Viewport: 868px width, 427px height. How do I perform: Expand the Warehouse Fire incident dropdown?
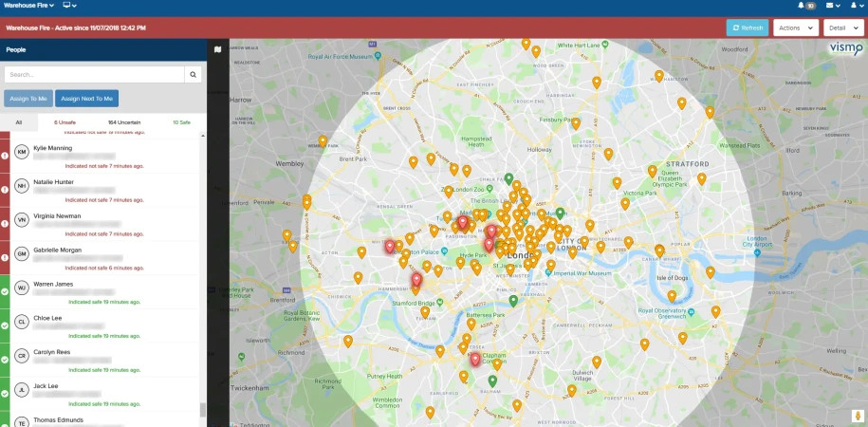[x=28, y=5]
